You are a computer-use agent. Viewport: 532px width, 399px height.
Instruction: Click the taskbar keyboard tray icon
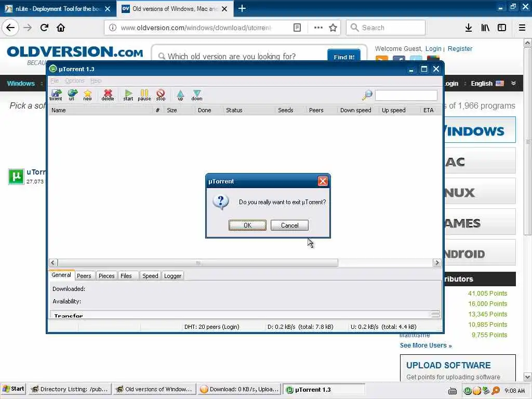tap(453, 391)
